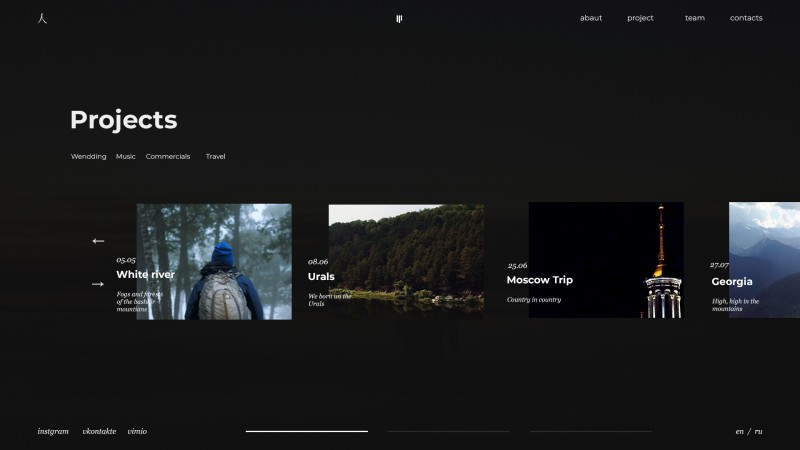This screenshot has height=450, width=800.
Task: Filter projects by Music
Action: coord(126,157)
